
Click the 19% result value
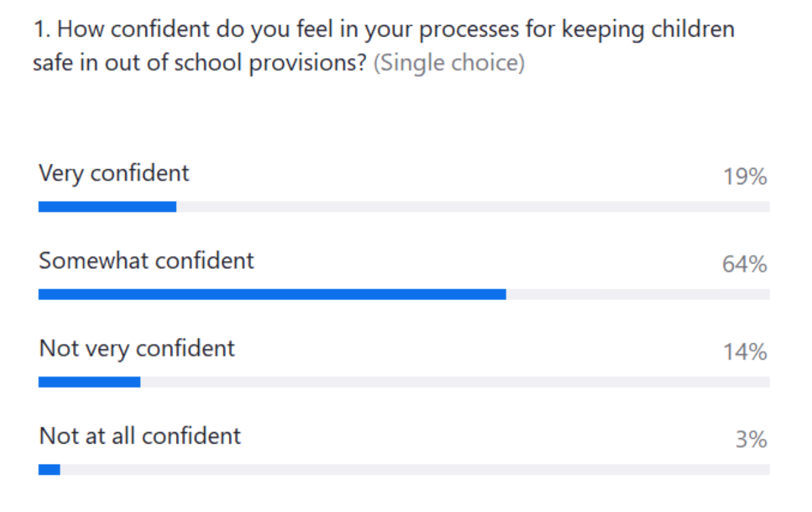pos(744,177)
